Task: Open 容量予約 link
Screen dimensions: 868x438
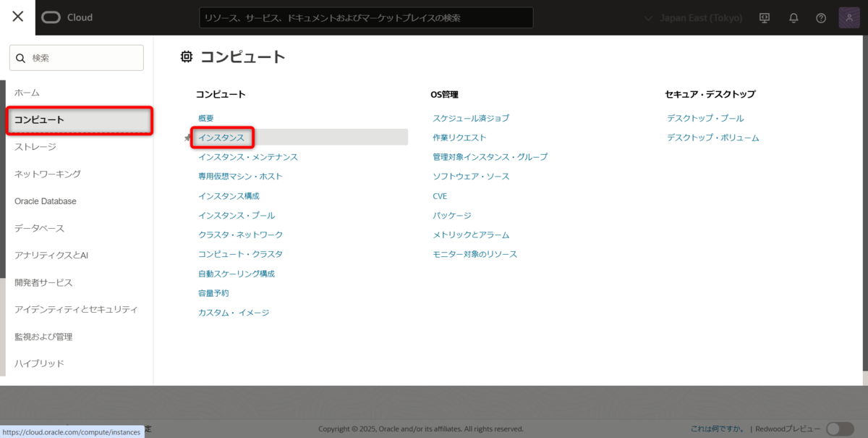Action: [x=213, y=293]
